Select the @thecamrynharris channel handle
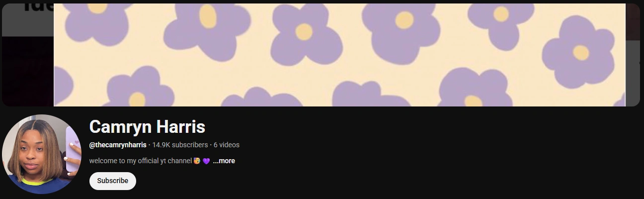 coord(118,145)
